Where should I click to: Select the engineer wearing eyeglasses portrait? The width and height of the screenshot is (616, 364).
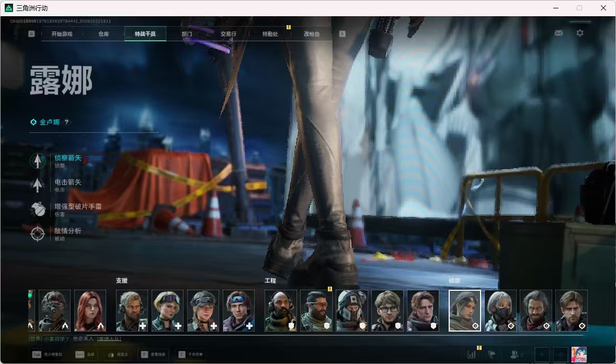[387, 311]
